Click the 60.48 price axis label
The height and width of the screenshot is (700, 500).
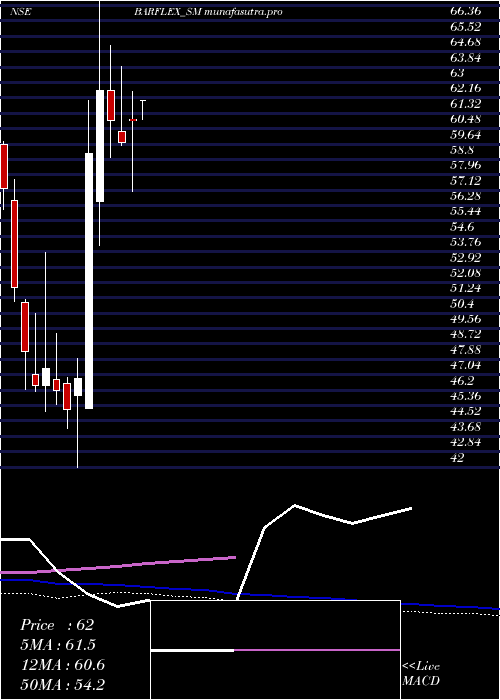pyautogui.click(x=466, y=119)
